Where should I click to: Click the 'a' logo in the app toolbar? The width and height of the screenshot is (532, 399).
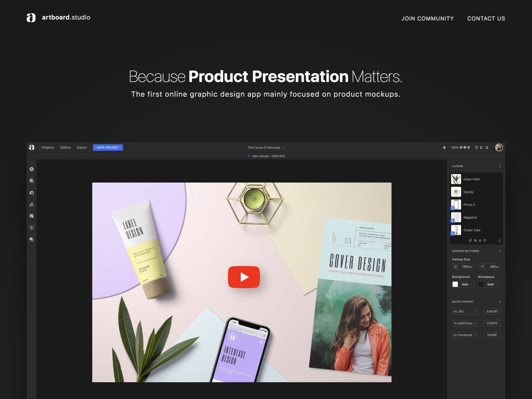pyautogui.click(x=31, y=147)
